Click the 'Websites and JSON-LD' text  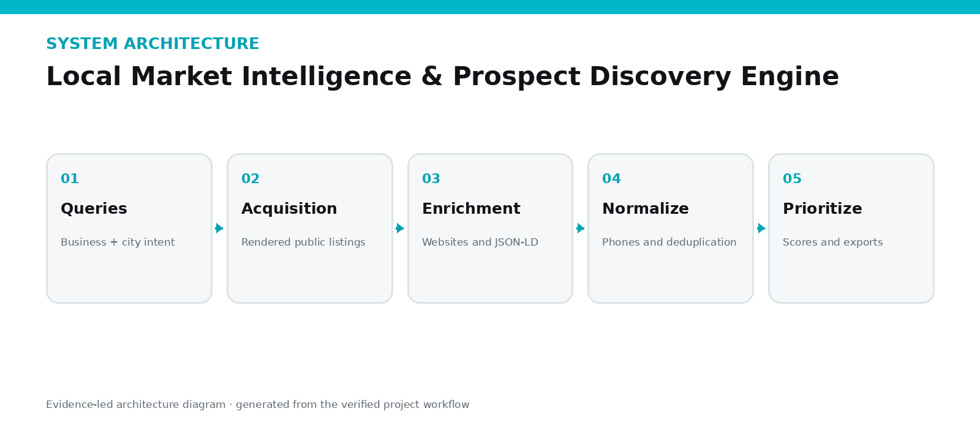pyautogui.click(x=480, y=243)
